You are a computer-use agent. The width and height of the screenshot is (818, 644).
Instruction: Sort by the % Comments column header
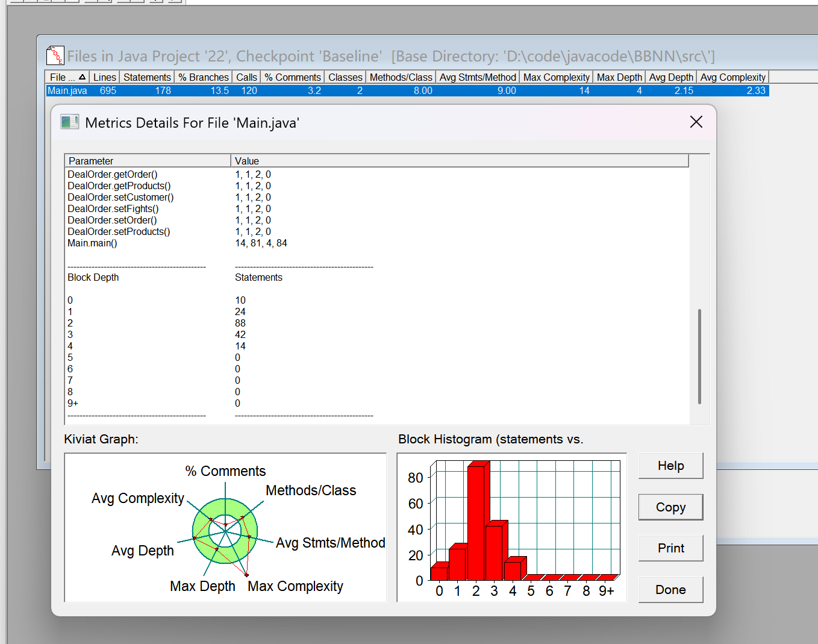(x=293, y=77)
